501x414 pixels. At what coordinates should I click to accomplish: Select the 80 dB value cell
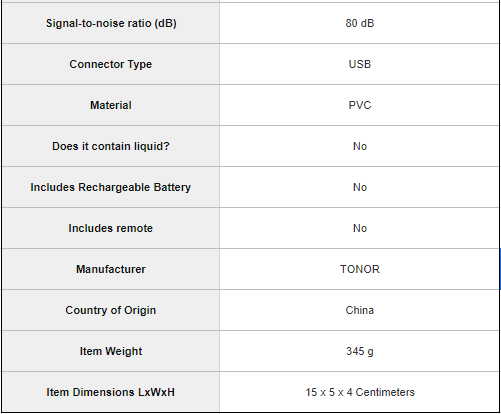point(360,23)
